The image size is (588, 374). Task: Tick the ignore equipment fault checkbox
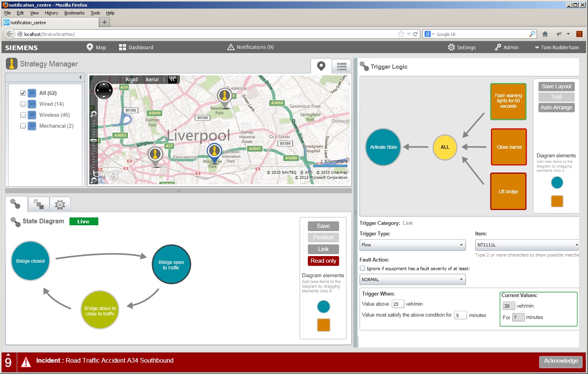[x=362, y=268]
